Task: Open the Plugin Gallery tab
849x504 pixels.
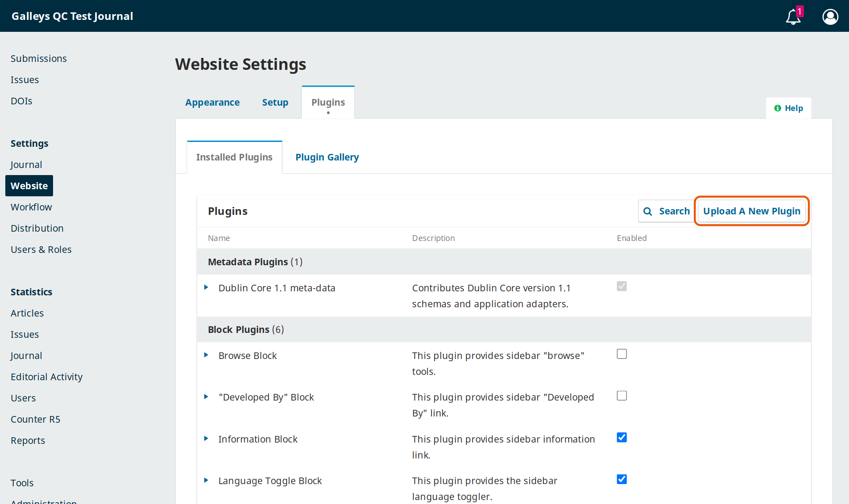Action: (x=327, y=157)
